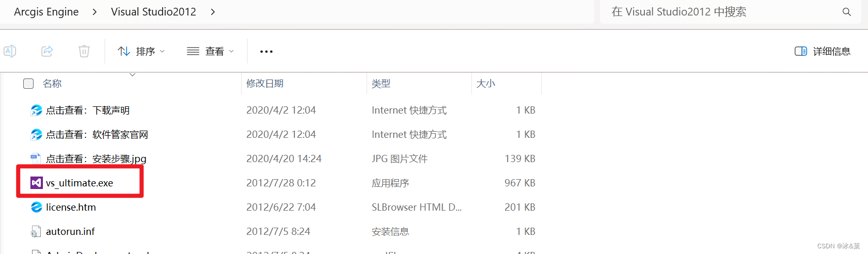Click the size cell 139 KB
The height and width of the screenshot is (254, 868).
click(520, 158)
